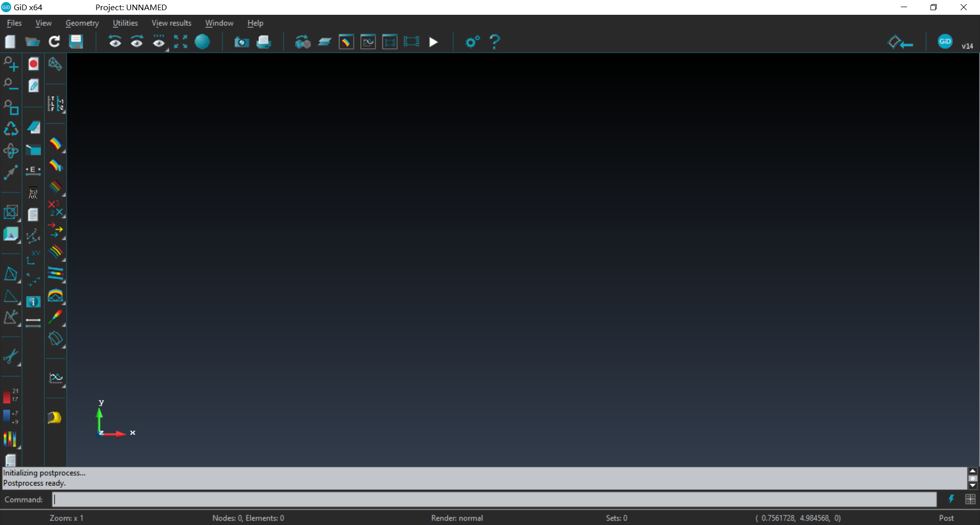This screenshot has height=525, width=980.
Task: Click the New project icon
Action: pos(10,42)
